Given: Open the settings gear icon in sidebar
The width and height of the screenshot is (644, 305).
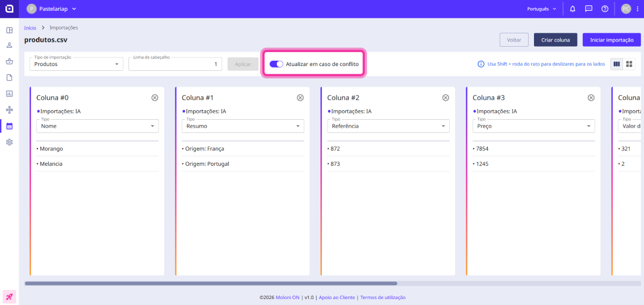Looking at the screenshot, I should [9, 142].
